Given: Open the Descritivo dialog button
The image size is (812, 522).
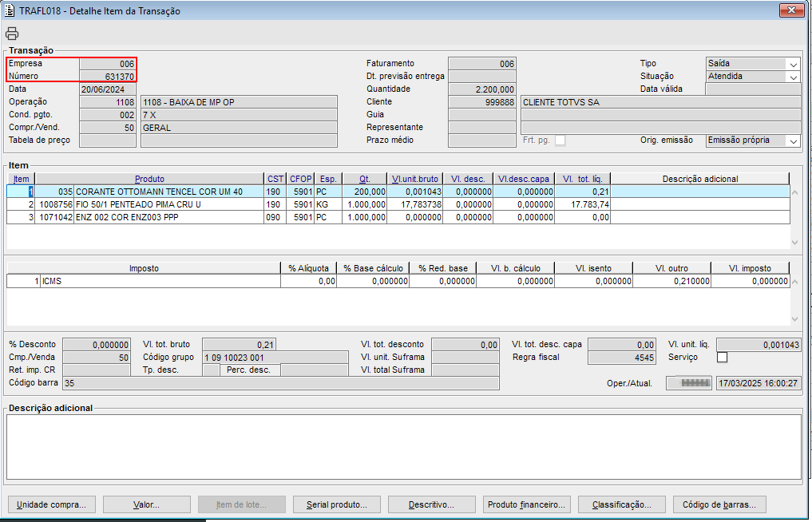Looking at the screenshot, I should 431,504.
